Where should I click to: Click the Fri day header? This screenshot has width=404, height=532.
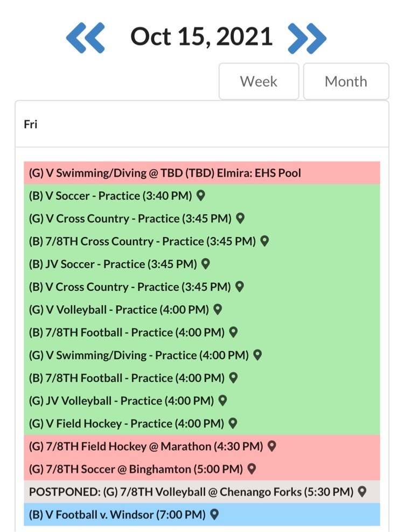click(31, 124)
